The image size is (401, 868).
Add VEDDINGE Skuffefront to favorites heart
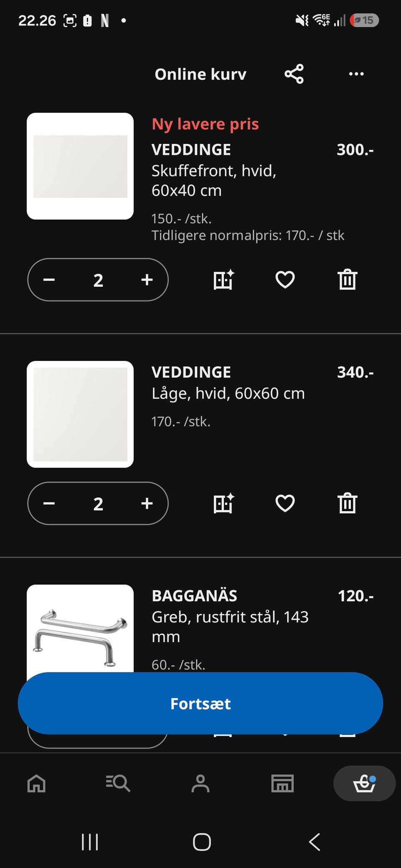(285, 280)
